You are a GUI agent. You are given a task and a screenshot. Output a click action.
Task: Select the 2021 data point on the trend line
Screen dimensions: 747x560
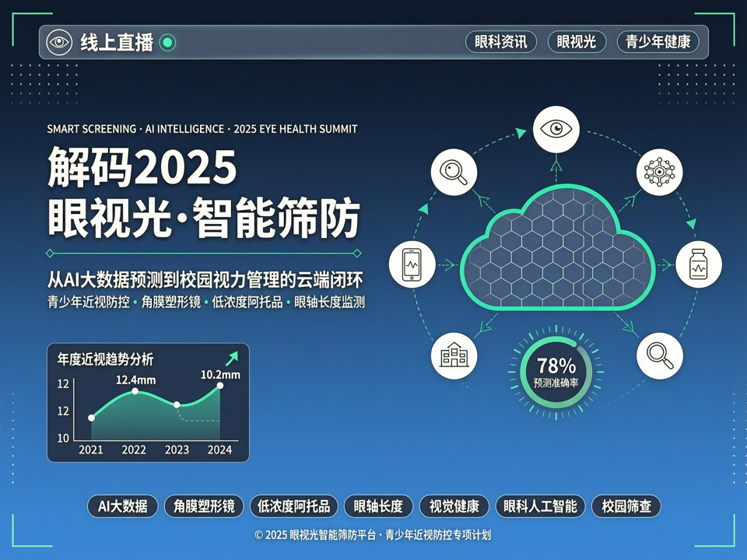pyautogui.click(x=92, y=418)
